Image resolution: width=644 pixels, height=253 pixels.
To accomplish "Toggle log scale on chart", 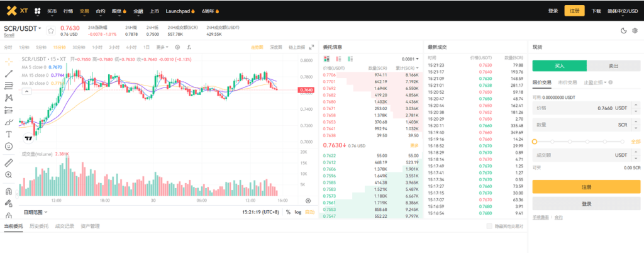I will 297,212.
